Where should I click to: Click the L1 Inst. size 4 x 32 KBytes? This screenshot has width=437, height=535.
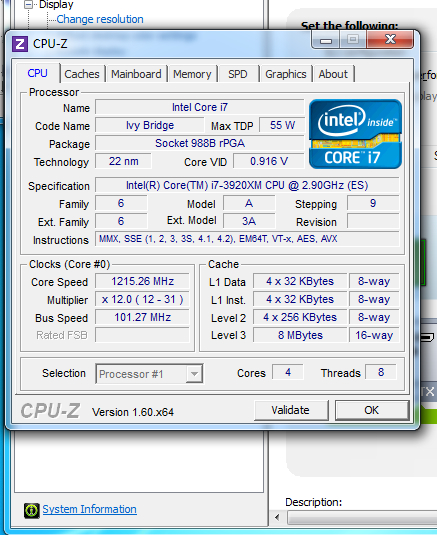[x=300, y=299]
